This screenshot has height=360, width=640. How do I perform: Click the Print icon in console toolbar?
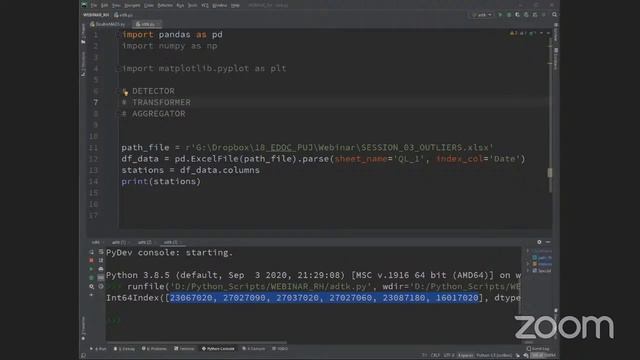(x=101, y=269)
